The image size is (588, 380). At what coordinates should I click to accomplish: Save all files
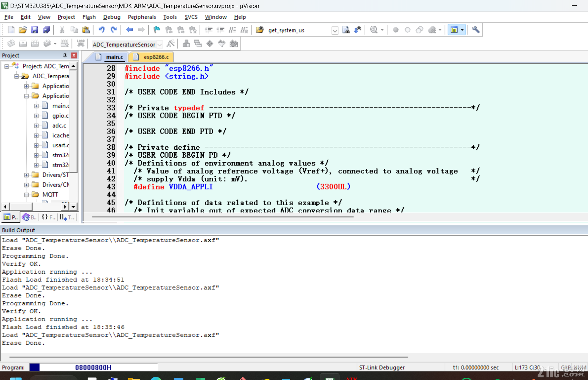point(46,30)
